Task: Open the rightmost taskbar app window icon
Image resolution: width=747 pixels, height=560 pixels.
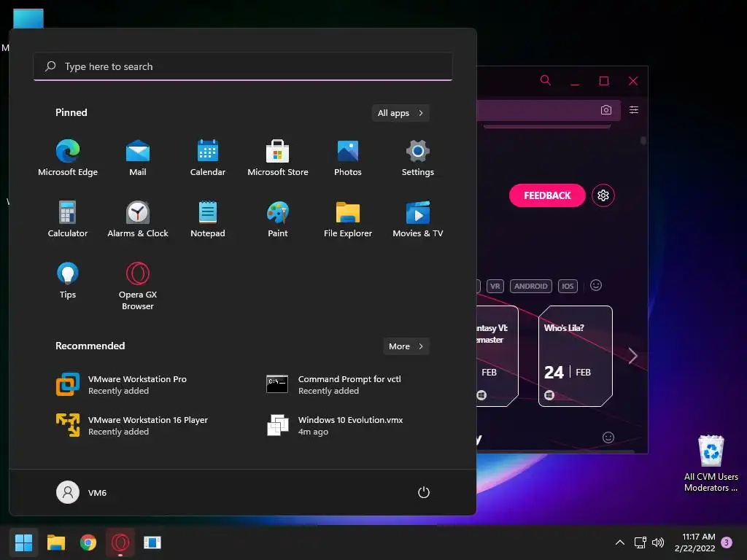Action: coord(152,542)
